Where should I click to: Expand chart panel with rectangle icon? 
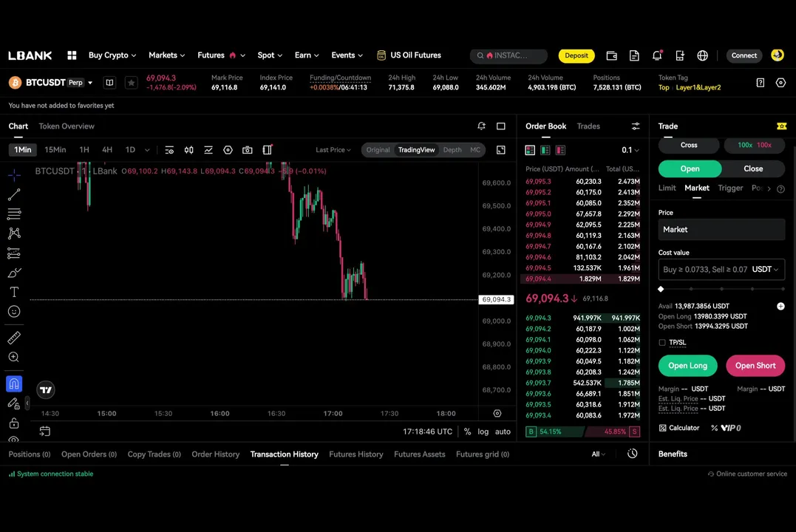[x=501, y=126]
